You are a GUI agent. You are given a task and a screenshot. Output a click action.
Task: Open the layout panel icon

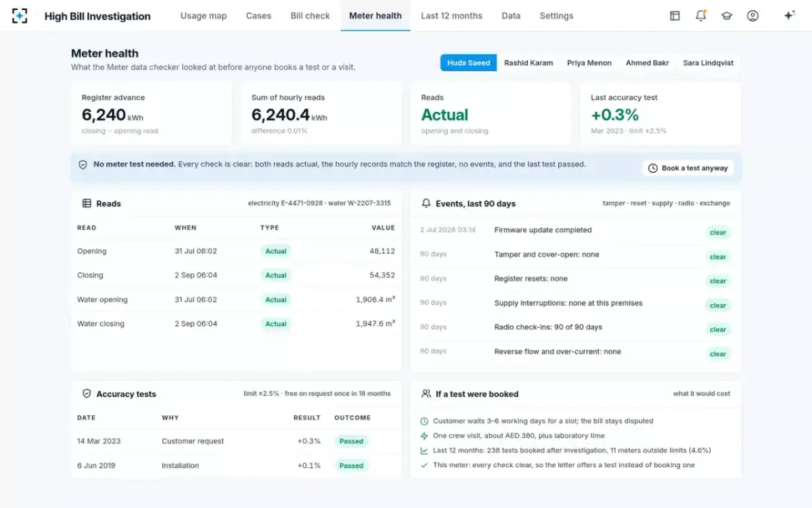click(675, 16)
